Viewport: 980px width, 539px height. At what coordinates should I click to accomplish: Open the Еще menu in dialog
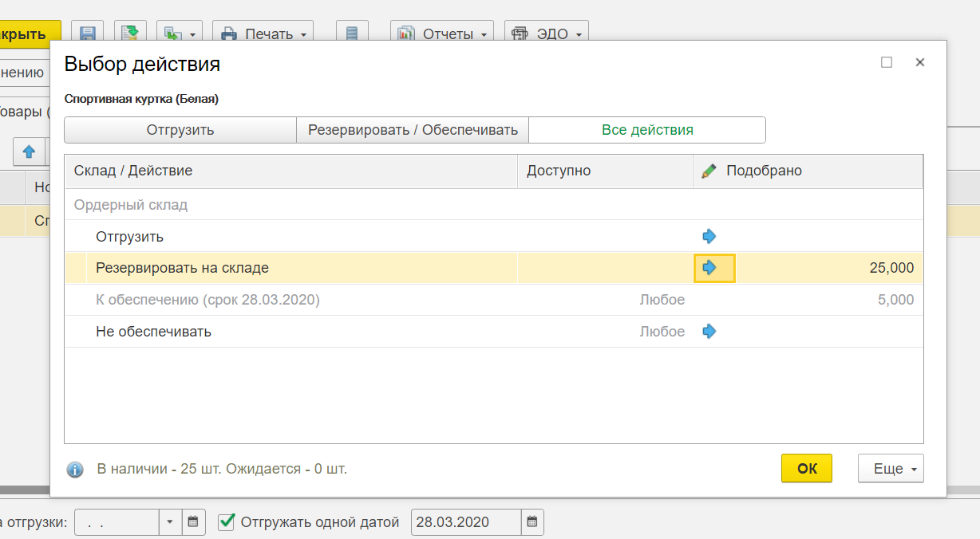(890, 469)
